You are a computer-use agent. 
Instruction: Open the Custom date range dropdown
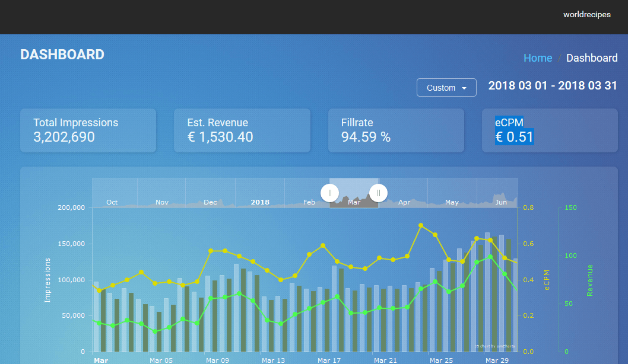tap(446, 88)
